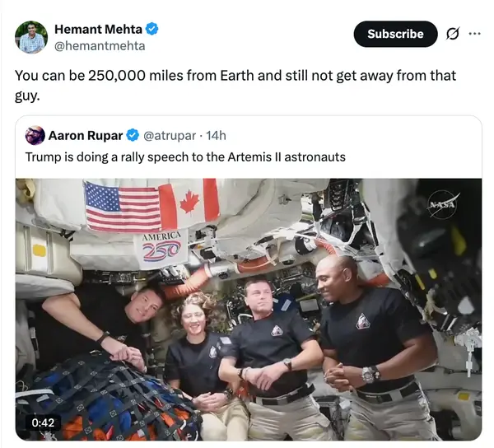Play the embedded astronaut video
Screen dimensions: 494x448
click(x=249, y=309)
